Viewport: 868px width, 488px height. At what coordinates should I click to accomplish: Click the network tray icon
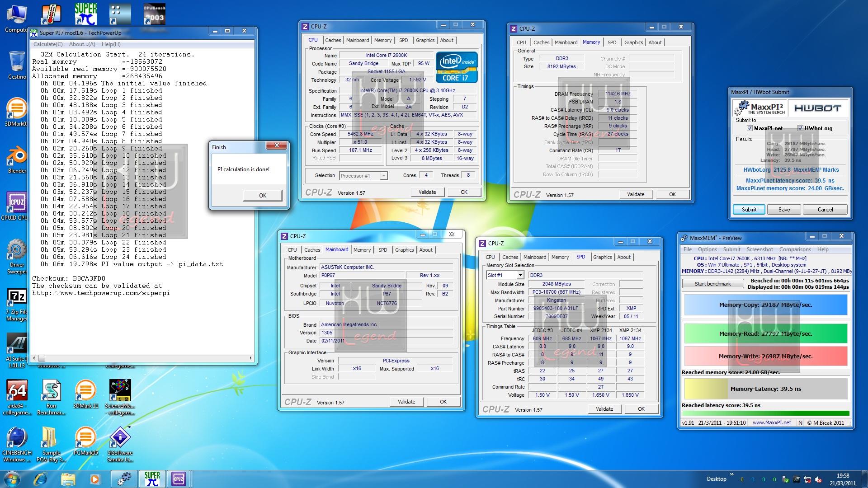(x=807, y=480)
